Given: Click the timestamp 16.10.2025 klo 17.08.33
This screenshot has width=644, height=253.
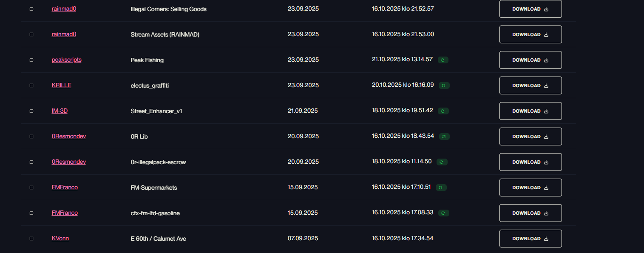Looking at the screenshot, I should point(403,212).
